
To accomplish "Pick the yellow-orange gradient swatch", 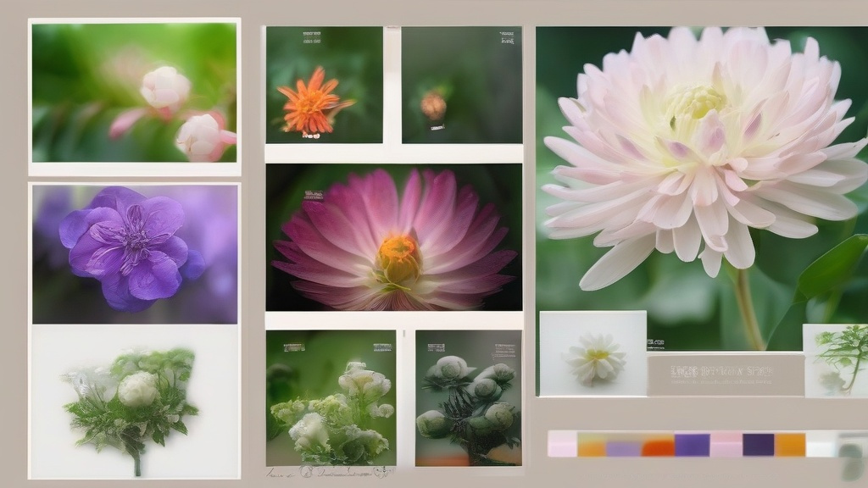I will pyautogui.click(x=592, y=444).
